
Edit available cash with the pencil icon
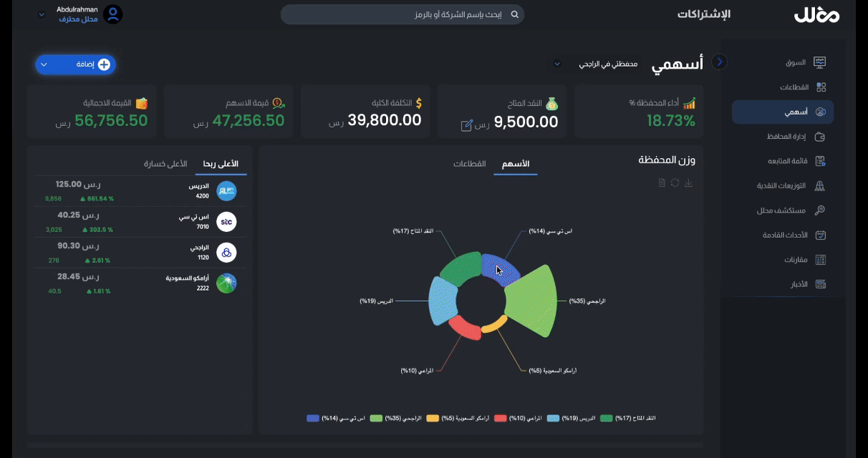(x=468, y=125)
